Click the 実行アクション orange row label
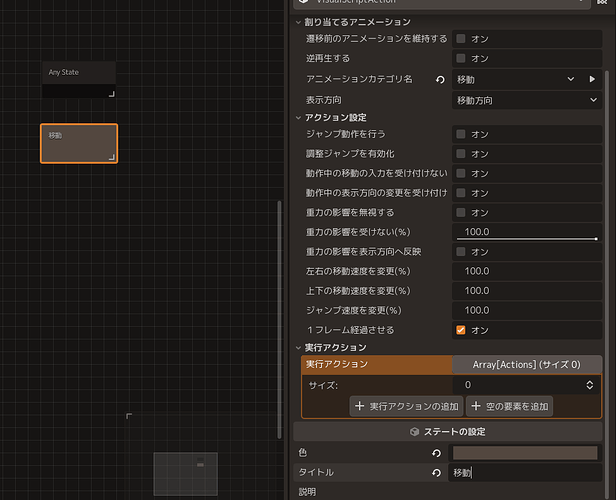Screen dimensions: 616x500 [x=337, y=364]
